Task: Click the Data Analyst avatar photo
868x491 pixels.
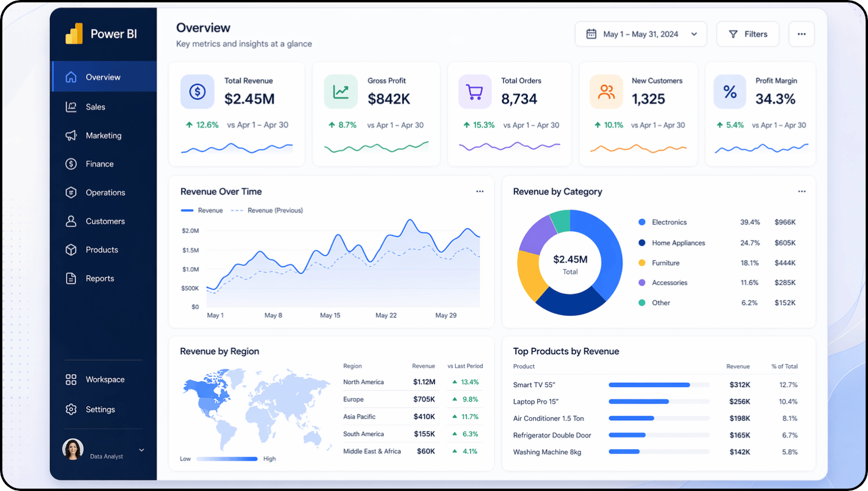Action: [73, 450]
